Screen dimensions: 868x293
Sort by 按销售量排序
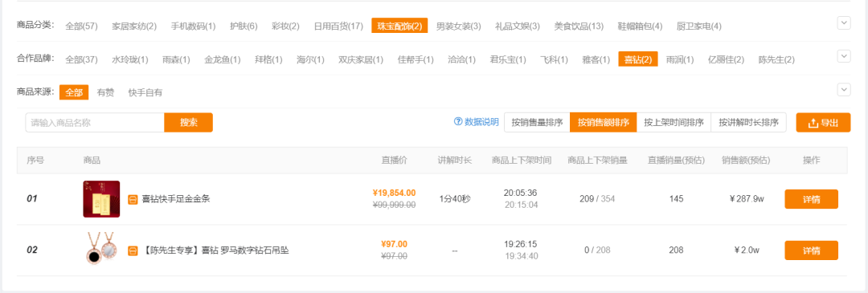(537, 123)
